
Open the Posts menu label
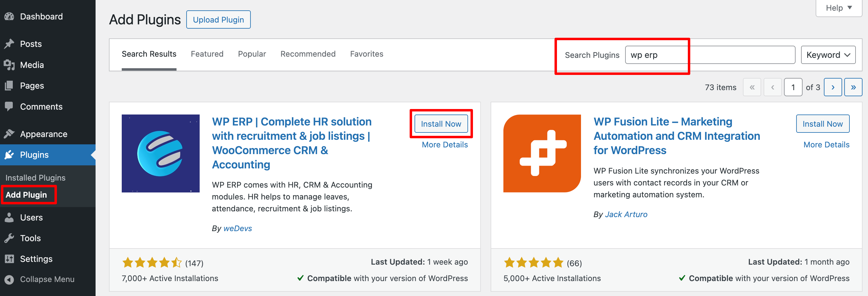pyautogui.click(x=31, y=44)
